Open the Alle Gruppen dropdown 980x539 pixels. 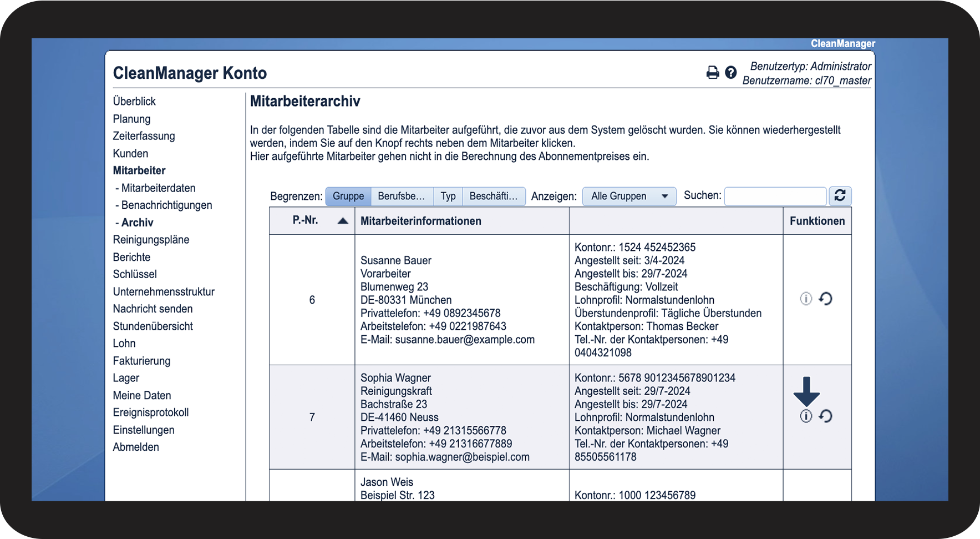pos(629,197)
